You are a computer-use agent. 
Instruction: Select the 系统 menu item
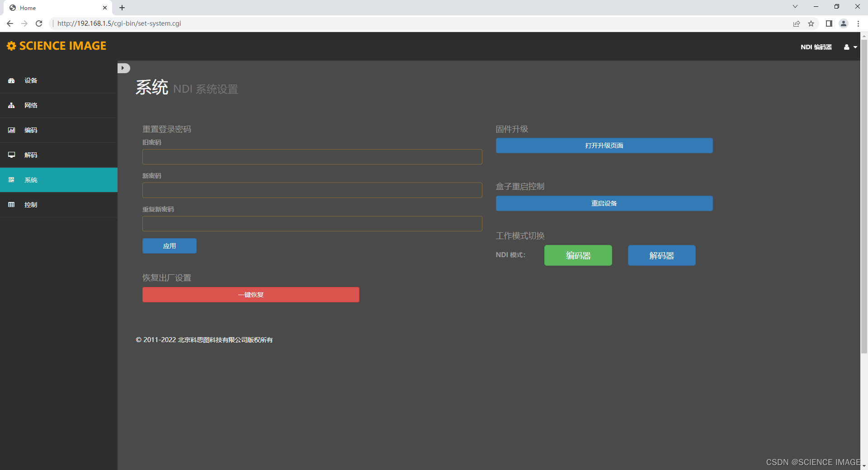click(59, 180)
